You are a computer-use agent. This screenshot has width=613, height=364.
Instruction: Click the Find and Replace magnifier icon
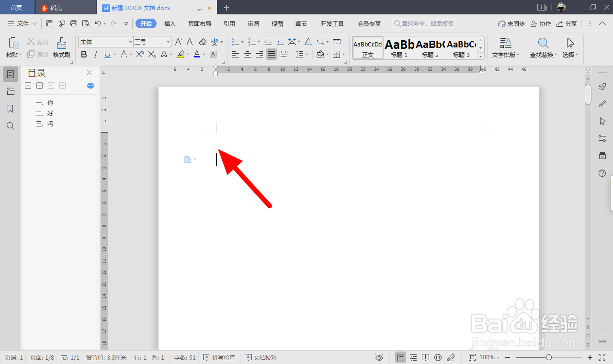(x=544, y=43)
